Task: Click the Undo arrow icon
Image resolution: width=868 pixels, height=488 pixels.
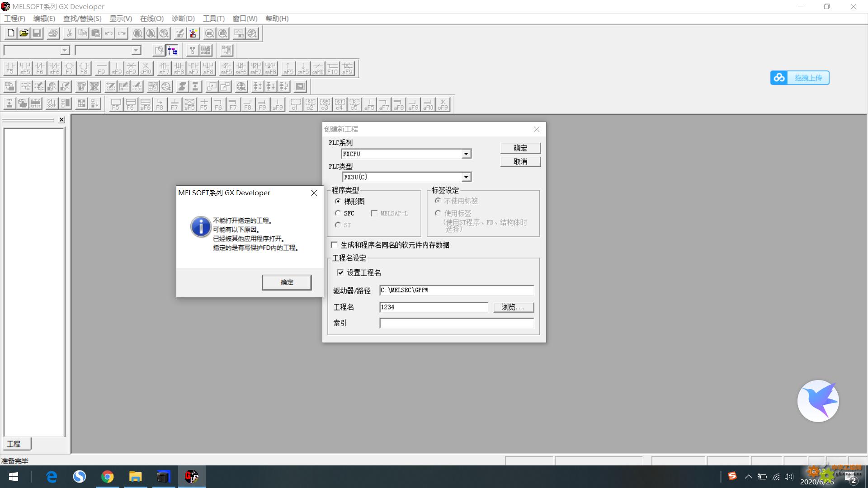Action: [x=108, y=33]
